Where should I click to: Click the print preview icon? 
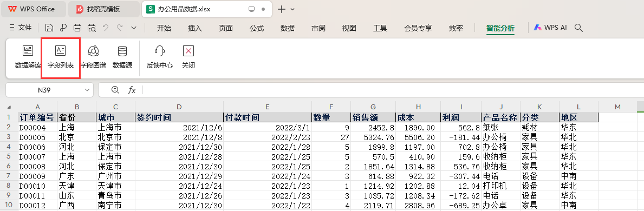tap(92, 28)
